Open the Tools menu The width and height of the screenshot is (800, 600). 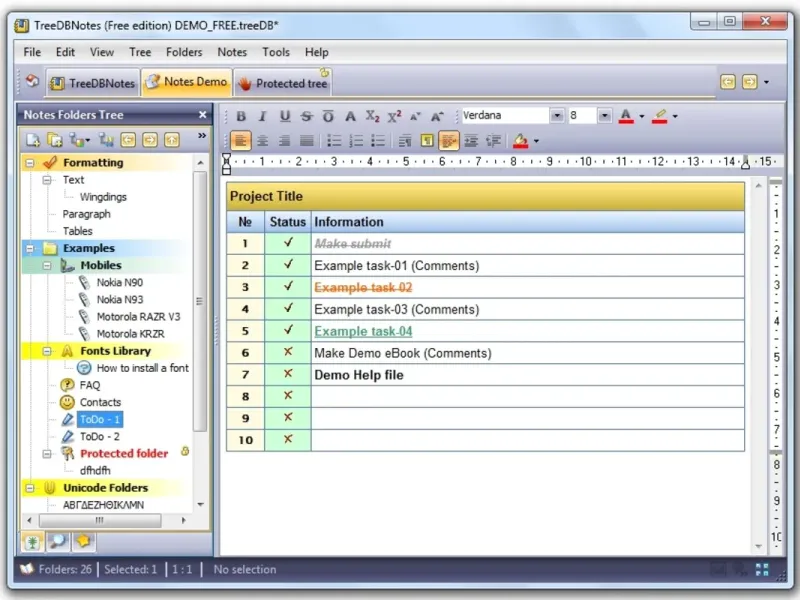point(276,52)
